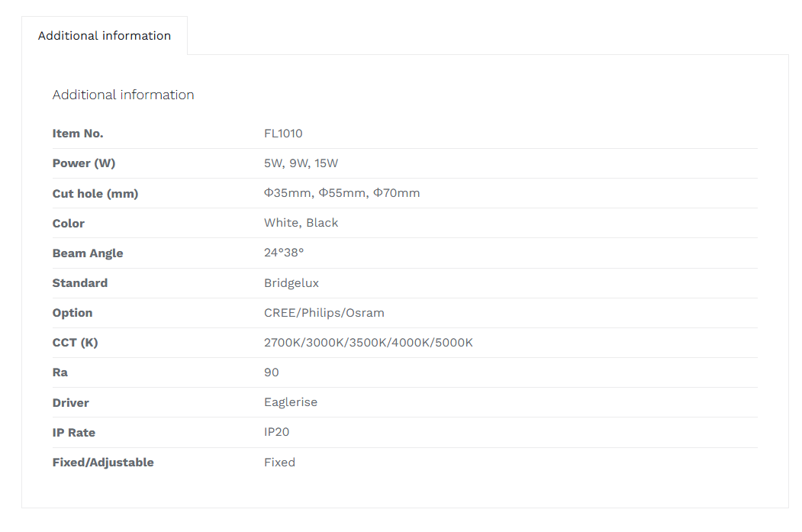The height and width of the screenshot is (532, 802).
Task: Click the Eaglerise driver value
Action: pyautogui.click(x=291, y=402)
